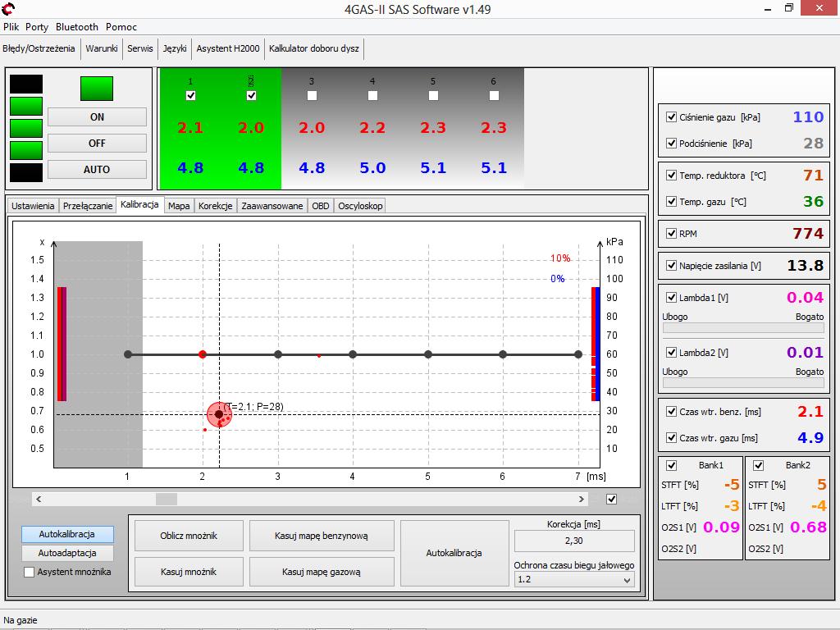Open the Plik menu

point(11,27)
